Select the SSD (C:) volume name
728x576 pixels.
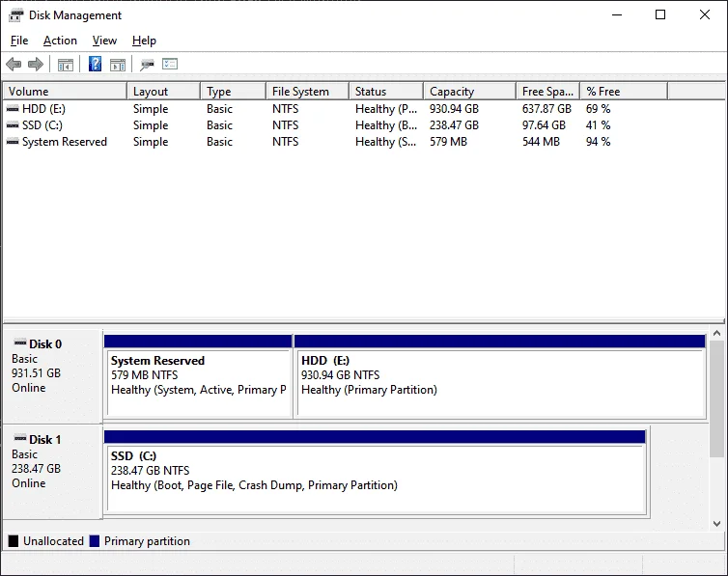pyautogui.click(x=42, y=125)
